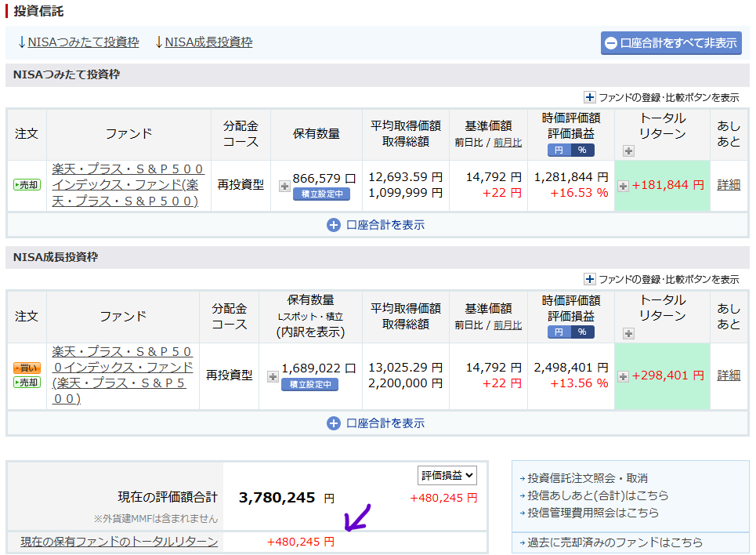Click the 12,693.59 円 average cost value
This screenshot has width=756, height=555.
click(406, 178)
